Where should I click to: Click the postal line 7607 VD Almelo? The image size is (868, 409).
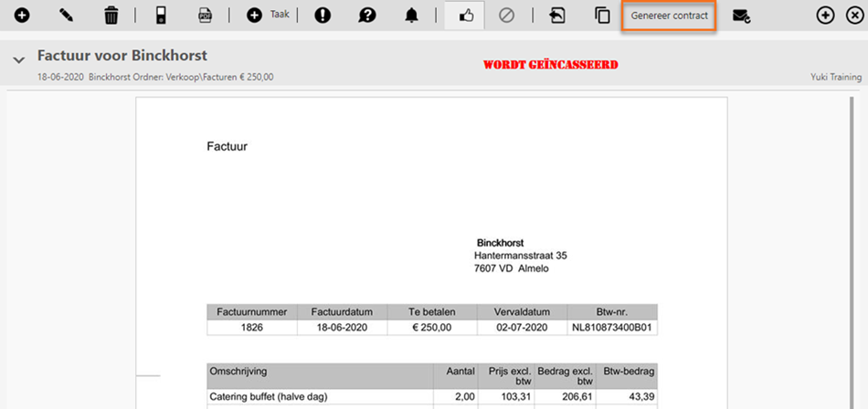click(x=512, y=269)
